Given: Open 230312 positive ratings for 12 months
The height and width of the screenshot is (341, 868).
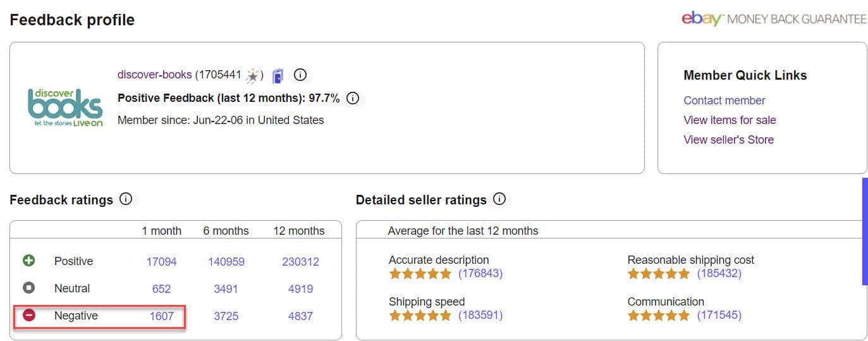Looking at the screenshot, I should (x=300, y=261).
